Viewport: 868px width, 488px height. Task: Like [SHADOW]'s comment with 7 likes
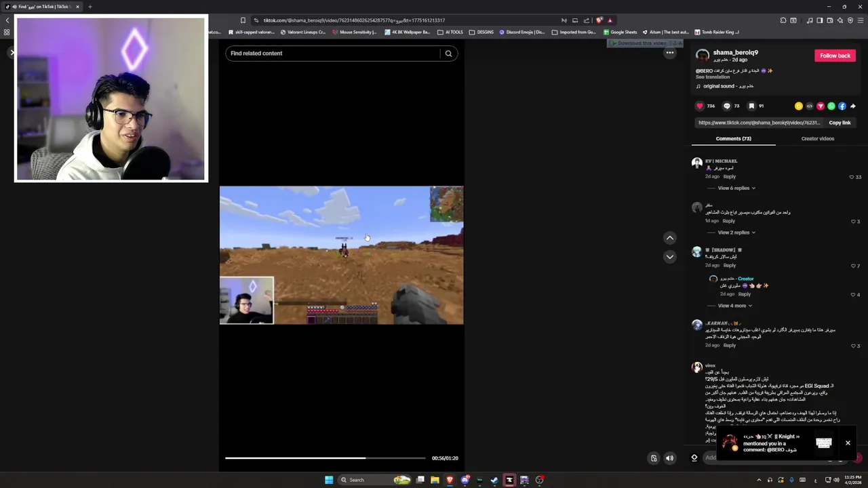(853, 266)
